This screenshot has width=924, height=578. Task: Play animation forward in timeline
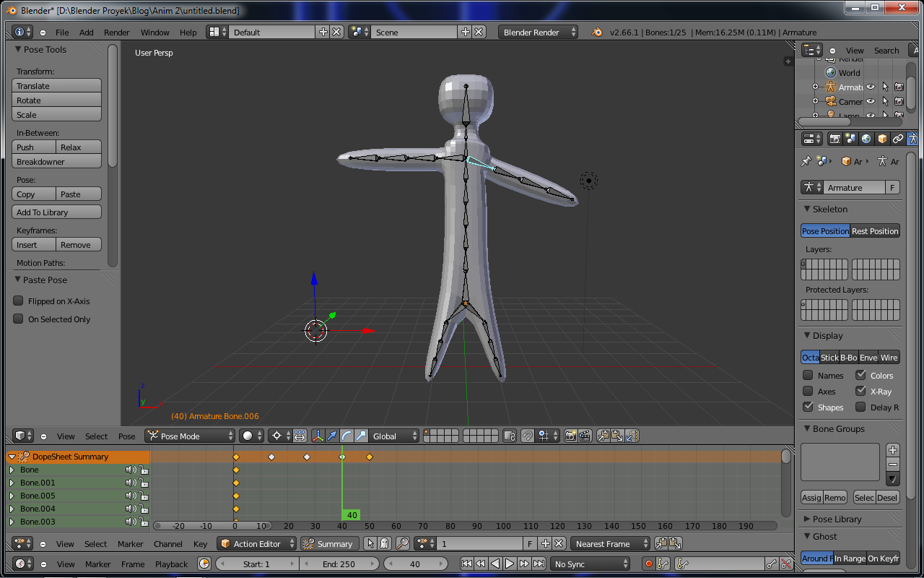click(510, 564)
